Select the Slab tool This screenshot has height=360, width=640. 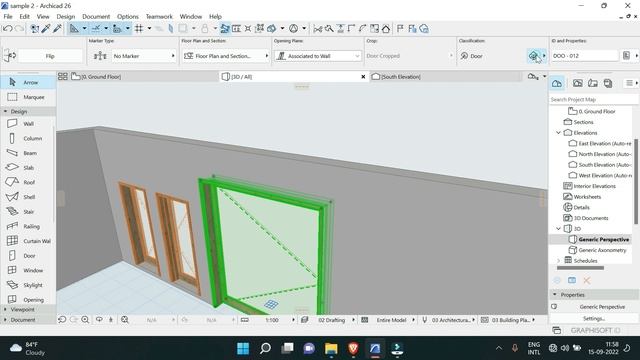[28, 168]
